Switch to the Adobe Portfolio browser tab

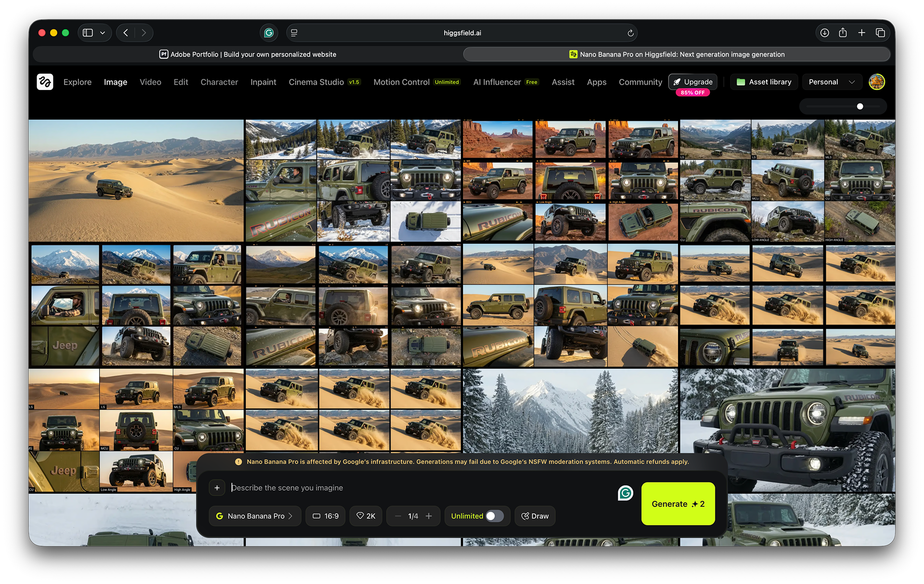(248, 54)
